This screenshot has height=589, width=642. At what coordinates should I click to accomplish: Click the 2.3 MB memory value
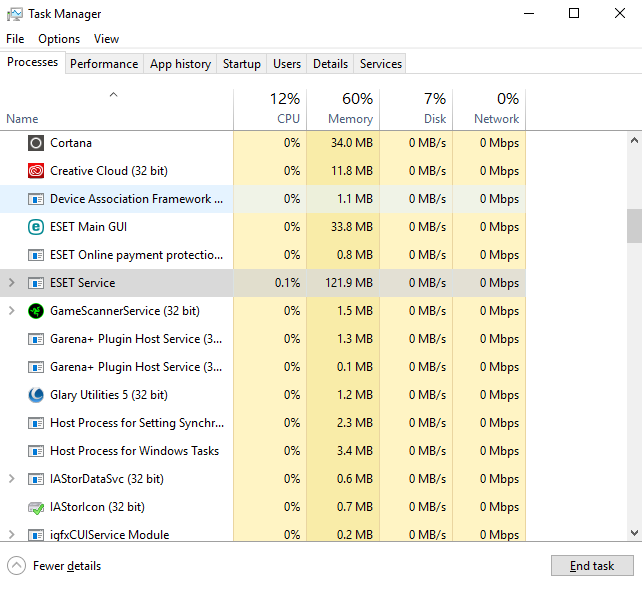click(355, 423)
